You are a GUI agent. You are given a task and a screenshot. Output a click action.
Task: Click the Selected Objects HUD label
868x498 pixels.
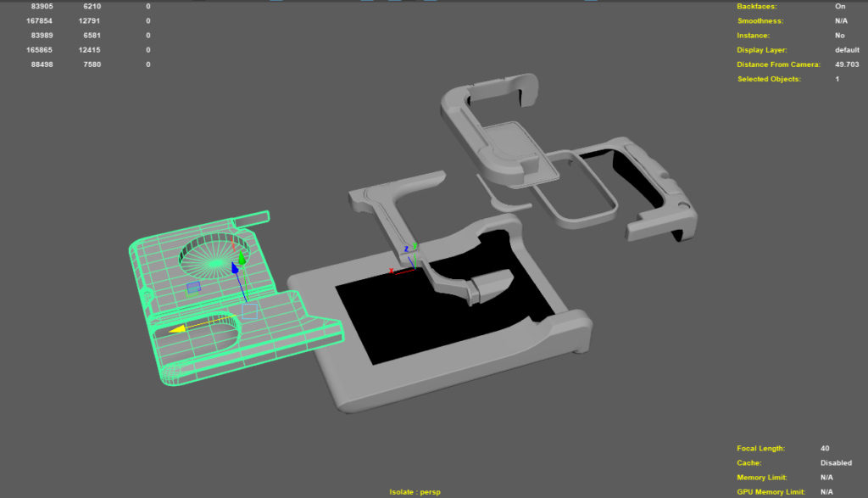pyautogui.click(x=769, y=79)
